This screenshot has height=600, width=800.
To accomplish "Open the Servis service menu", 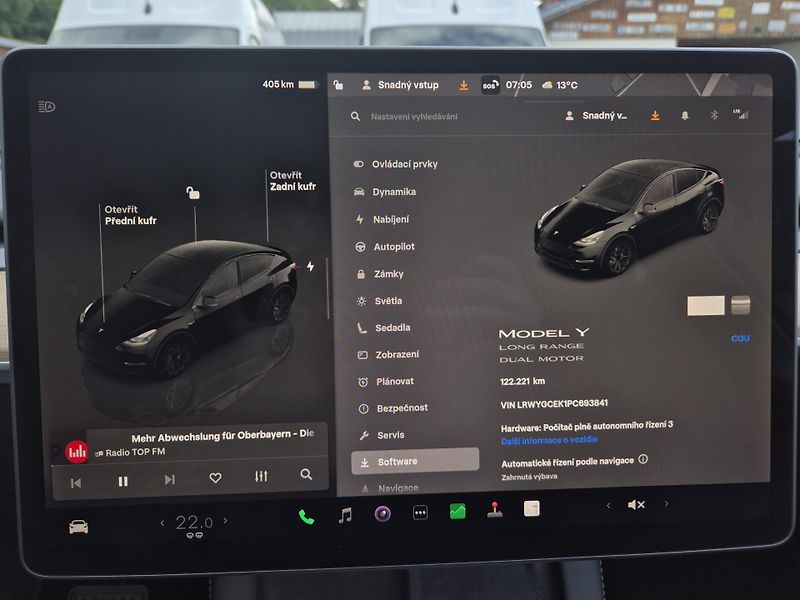I will 382,435.
